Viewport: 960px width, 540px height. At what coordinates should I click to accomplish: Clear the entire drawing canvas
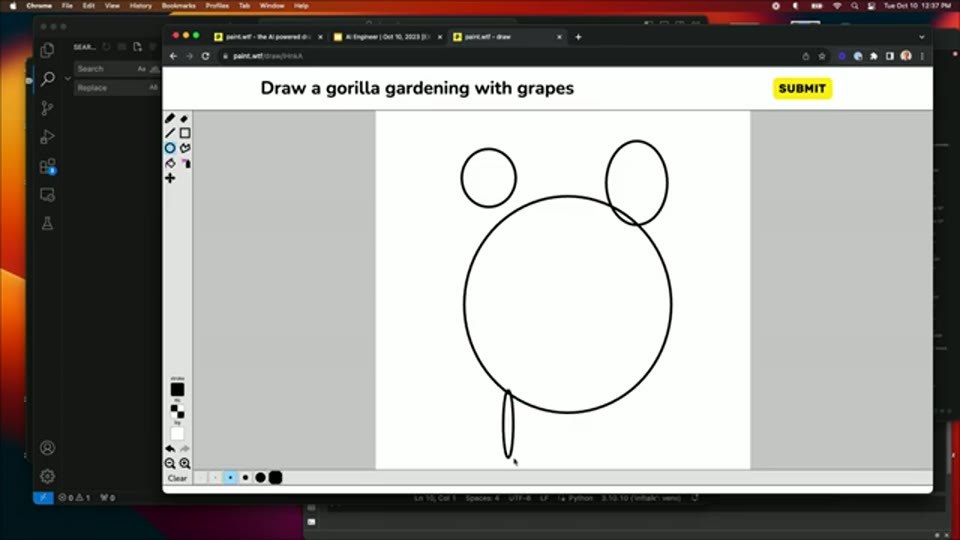coord(178,478)
